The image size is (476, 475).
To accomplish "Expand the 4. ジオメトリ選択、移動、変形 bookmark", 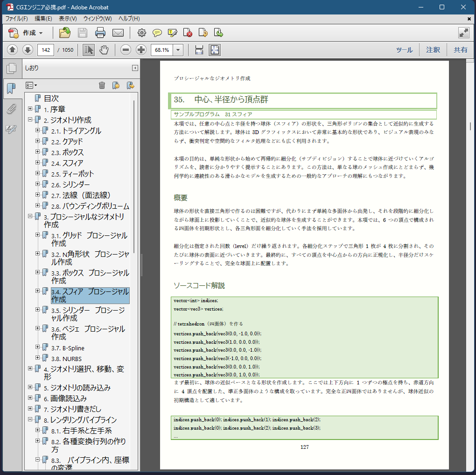I will click(x=30, y=369).
